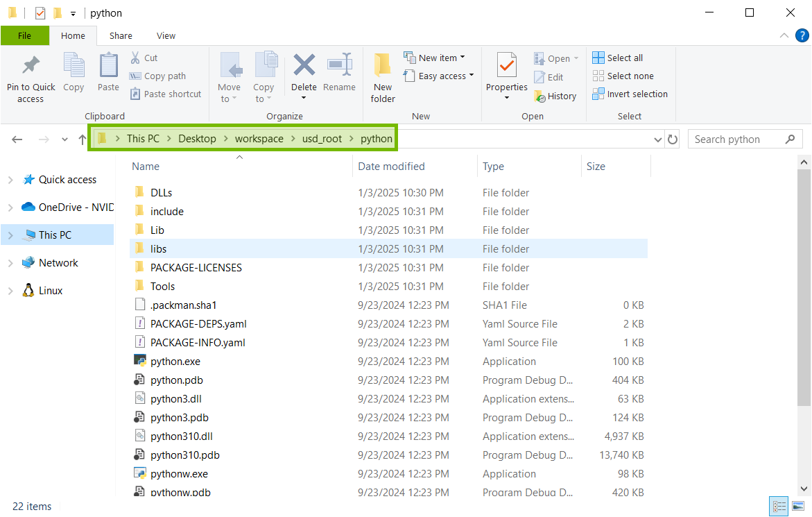The image size is (812, 517).
Task: Open Recent locations dropdown arrow
Action: pos(64,139)
